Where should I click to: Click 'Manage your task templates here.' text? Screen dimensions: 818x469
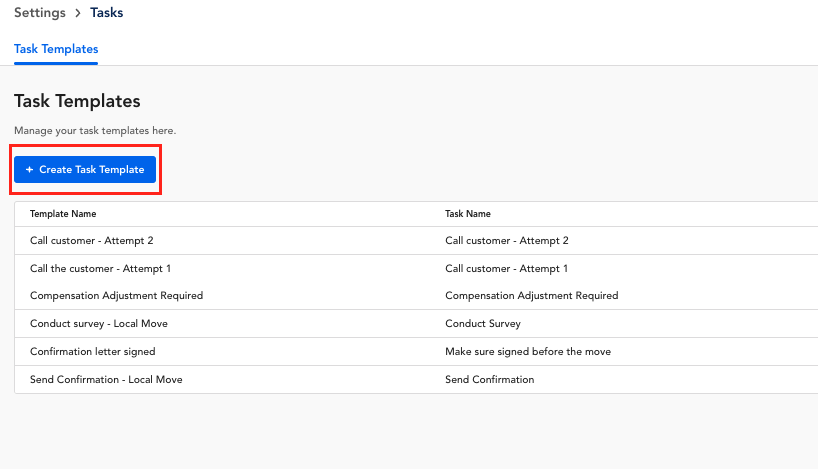point(95,130)
